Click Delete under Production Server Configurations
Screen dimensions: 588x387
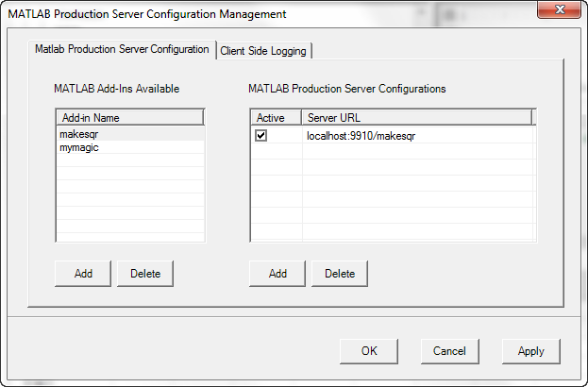340,274
